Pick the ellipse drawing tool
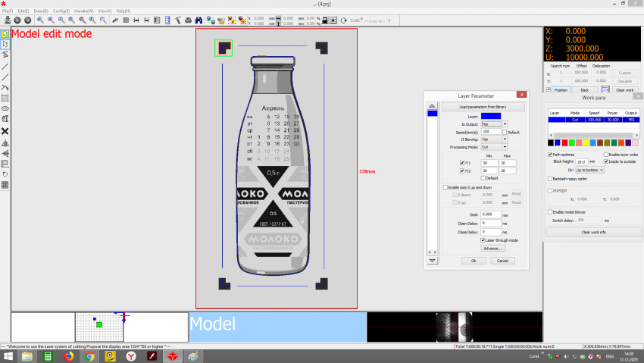The height and width of the screenshot is (363, 644). [5, 108]
